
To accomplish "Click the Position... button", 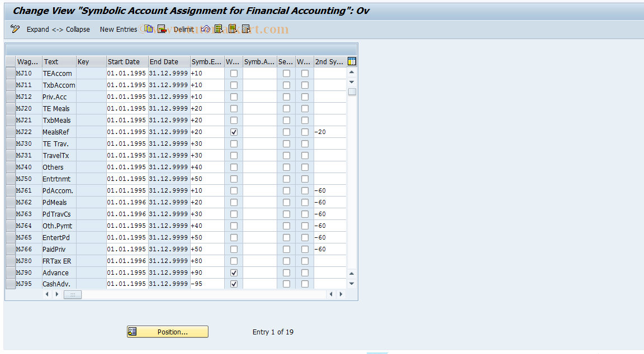I will [168, 332].
